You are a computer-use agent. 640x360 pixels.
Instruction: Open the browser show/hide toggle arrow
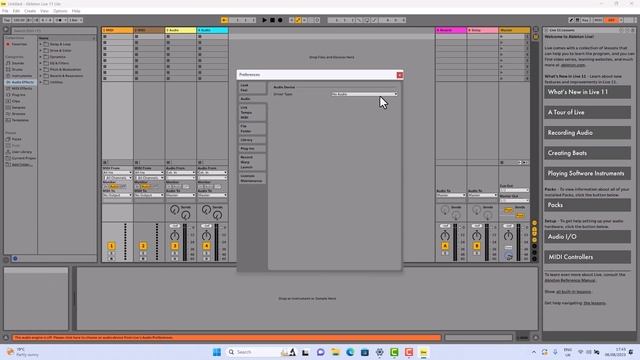pyautogui.click(x=6, y=30)
